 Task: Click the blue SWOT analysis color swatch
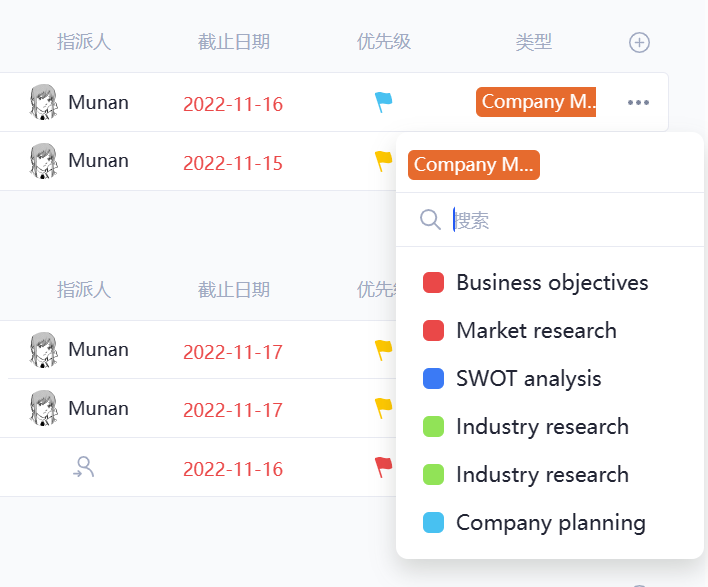coord(433,379)
